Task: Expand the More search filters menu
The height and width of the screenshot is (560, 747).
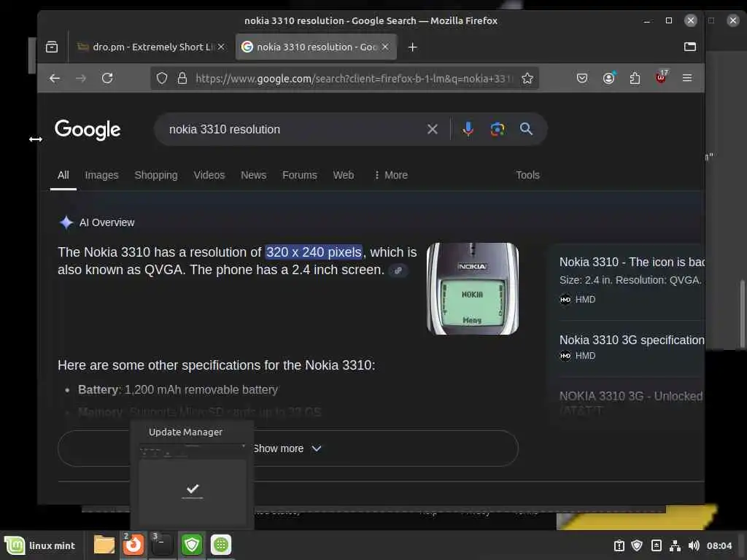Action: pyautogui.click(x=391, y=175)
